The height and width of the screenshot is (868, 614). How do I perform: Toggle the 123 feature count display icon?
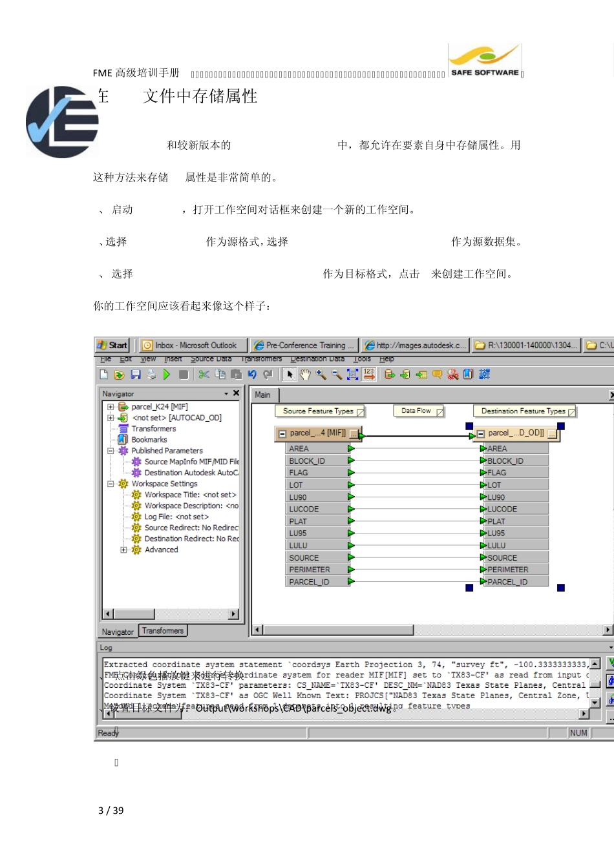(x=369, y=375)
